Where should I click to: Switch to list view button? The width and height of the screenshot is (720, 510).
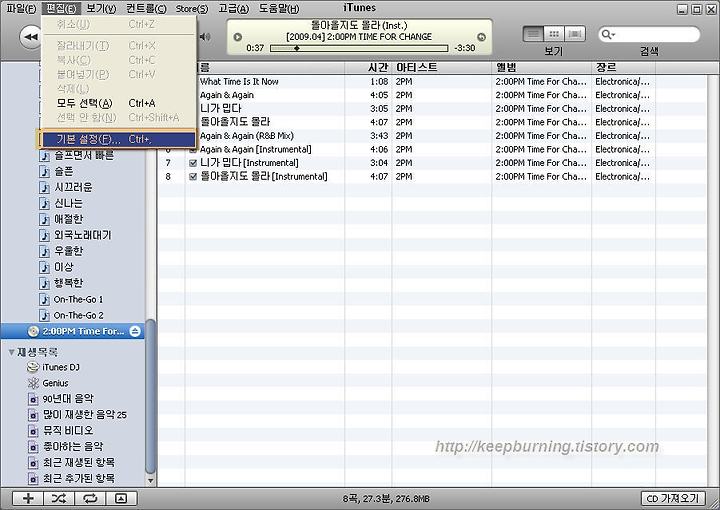533,34
